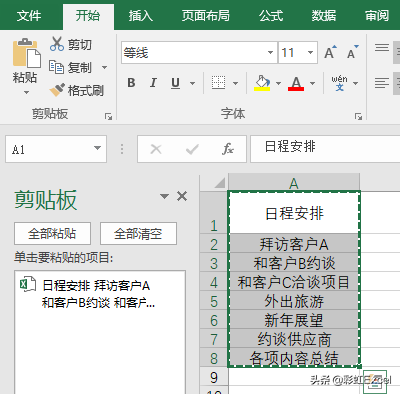This screenshot has height=394, width=400.
Task: Switch to the 数据 tab
Action: click(324, 16)
